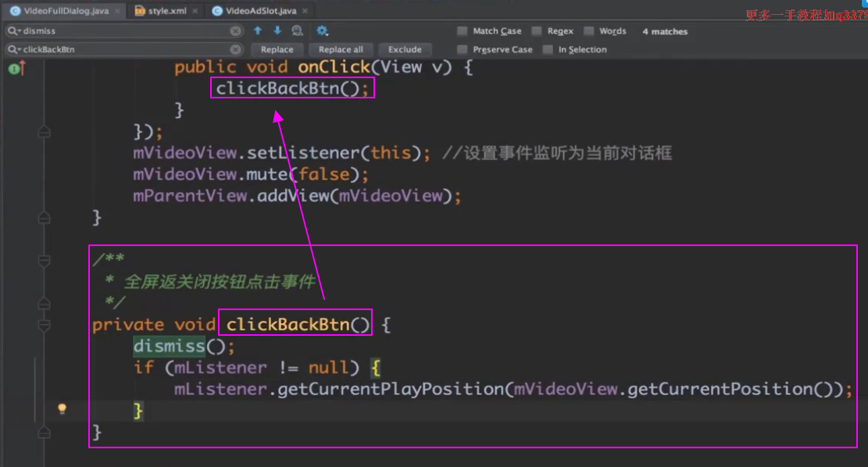
Task: Collapse the clickBackBtn method fold marker
Action: 45,325
